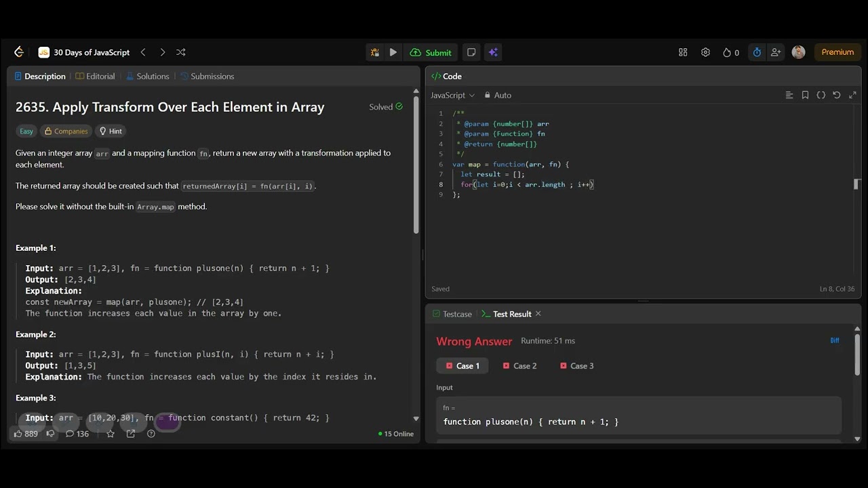Open the notes icon next to Submit
This screenshot has height=488, width=868.
(x=471, y=52)
